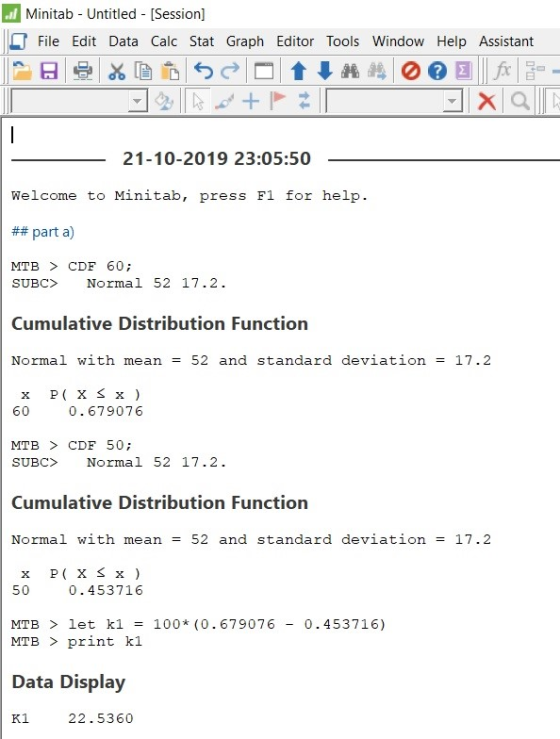
Task: Expand the left combo box dropdown arrow
Action: coord(137,101)
